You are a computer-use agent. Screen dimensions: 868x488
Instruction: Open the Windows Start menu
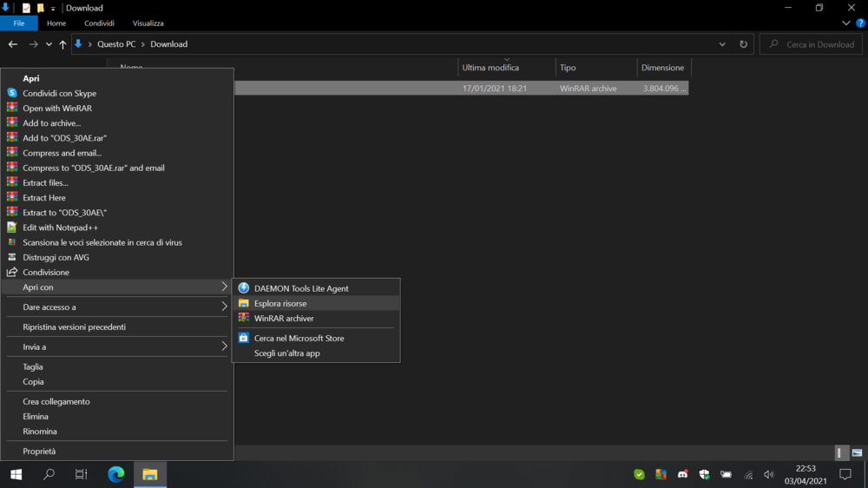pos(16,474)
